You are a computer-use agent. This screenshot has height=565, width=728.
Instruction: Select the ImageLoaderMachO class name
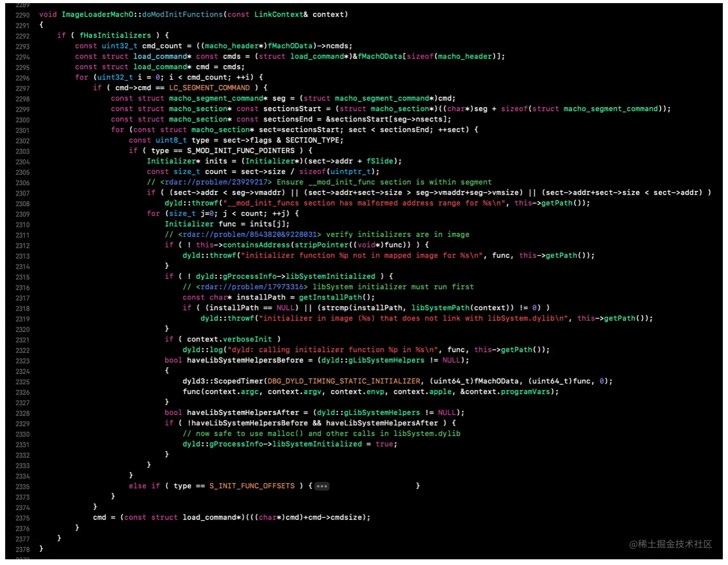[98, 14]
